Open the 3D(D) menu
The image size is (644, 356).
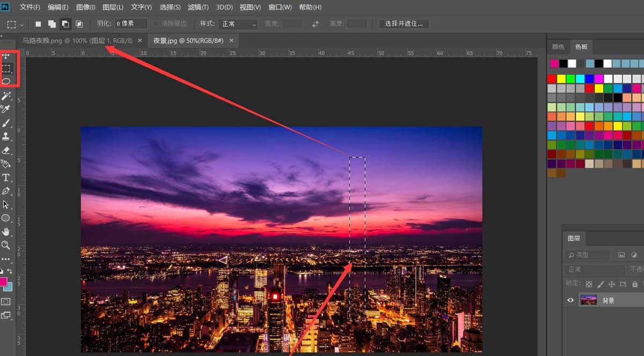(224, 7)
